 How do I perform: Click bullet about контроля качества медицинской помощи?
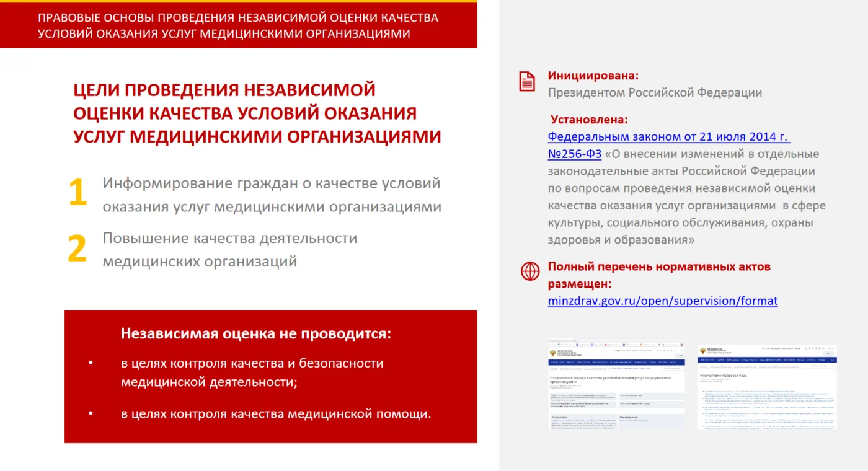tap(275, 413)
